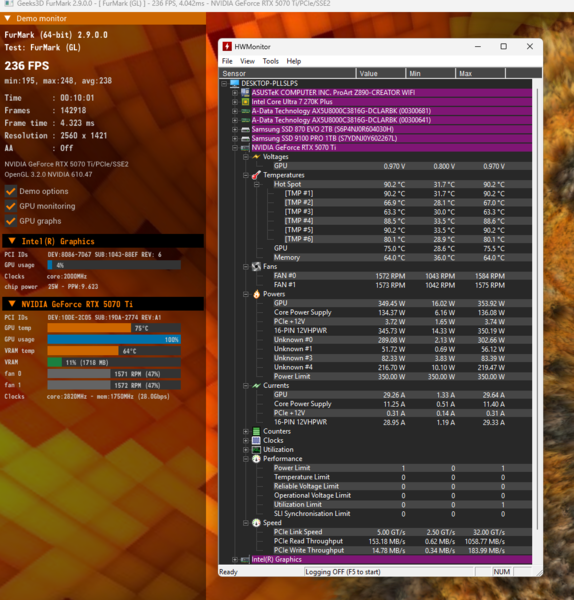Click the DESKTOP-PLLSLPS computer icon

[235, 83]
